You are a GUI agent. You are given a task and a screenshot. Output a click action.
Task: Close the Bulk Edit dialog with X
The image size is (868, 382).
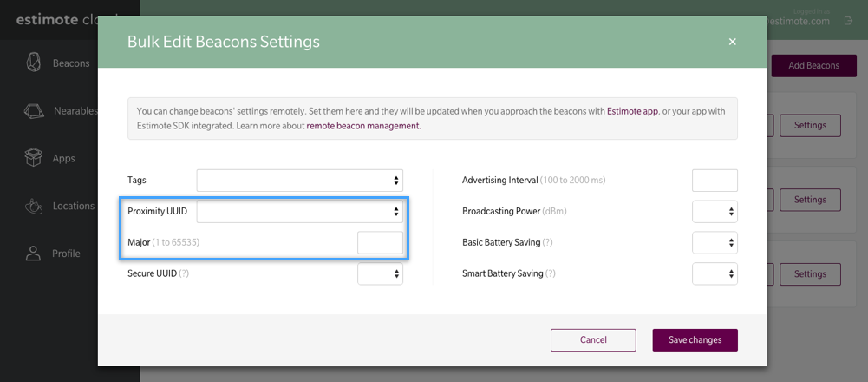(x=732, y=42)
